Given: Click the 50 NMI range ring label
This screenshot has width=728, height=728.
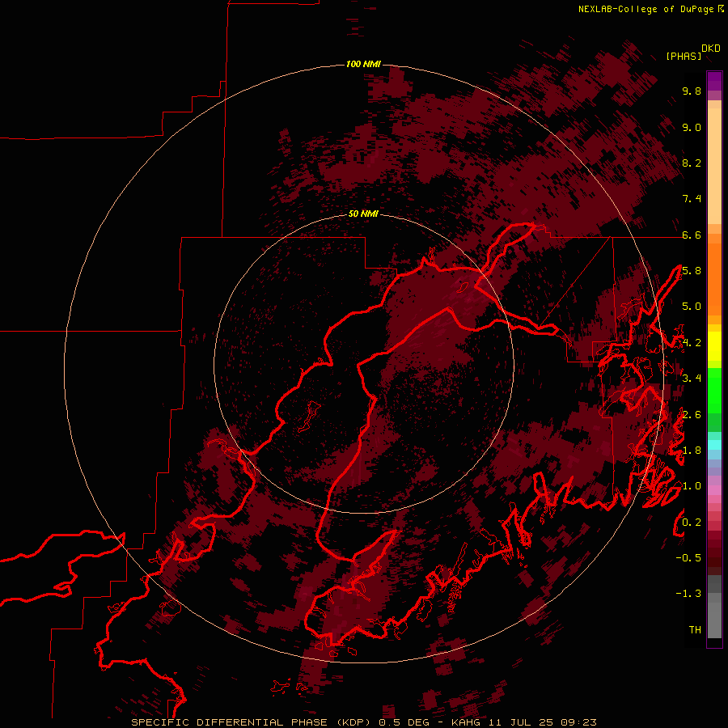Looking at the screenshot, I should click(x=363, y=214).
